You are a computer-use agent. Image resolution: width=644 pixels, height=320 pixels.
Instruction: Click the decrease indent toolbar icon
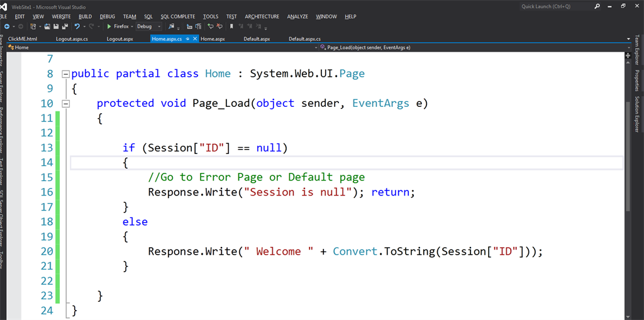(189, 26)
